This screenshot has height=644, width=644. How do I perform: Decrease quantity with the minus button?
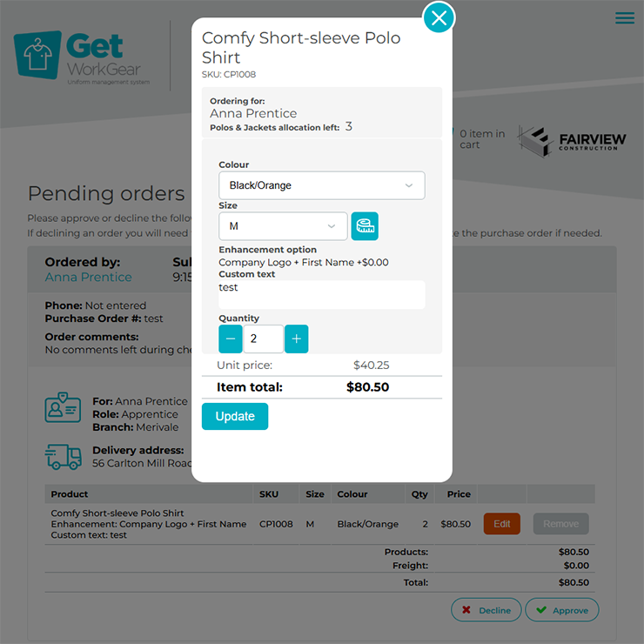click(x=231, y=339)
